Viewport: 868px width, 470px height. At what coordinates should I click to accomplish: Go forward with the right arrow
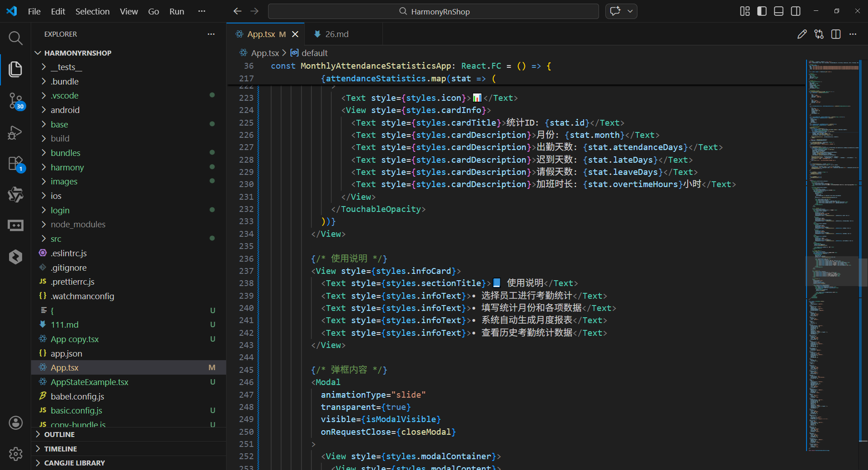(x=255, y=11)
